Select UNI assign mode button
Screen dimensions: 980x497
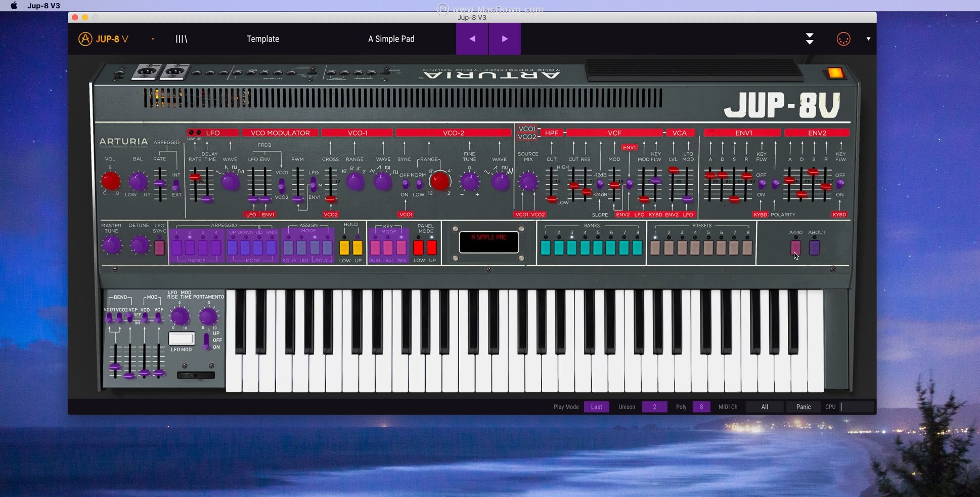pyautogui.click(x=301, y=247)
